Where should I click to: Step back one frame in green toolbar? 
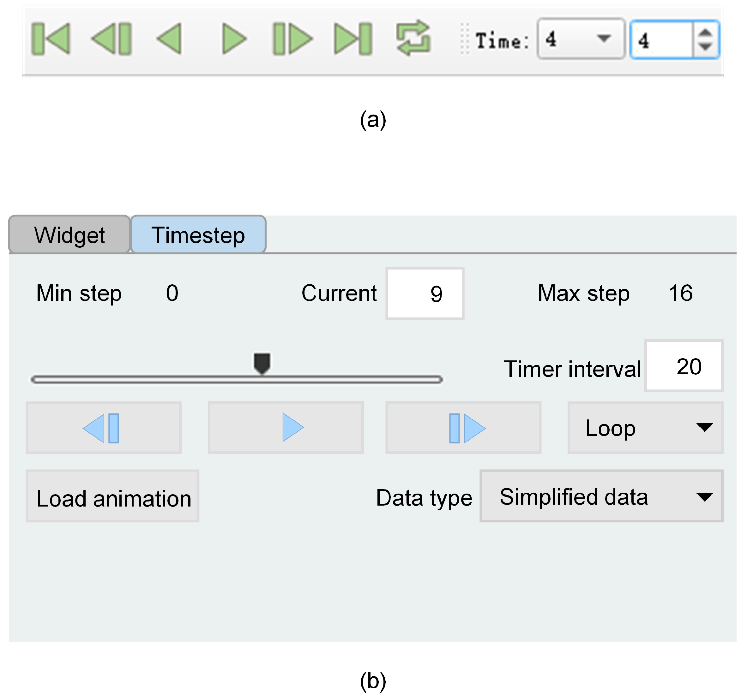click(x=111, y=39)
